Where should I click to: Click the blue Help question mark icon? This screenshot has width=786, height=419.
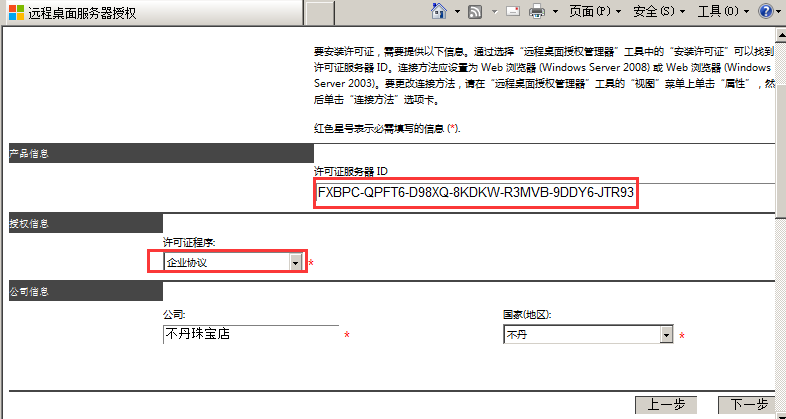point(765,12)
